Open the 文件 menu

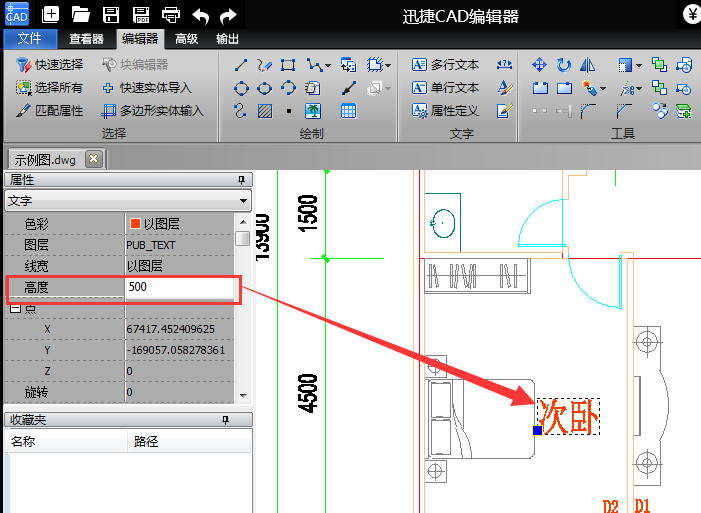pos(30,39)
